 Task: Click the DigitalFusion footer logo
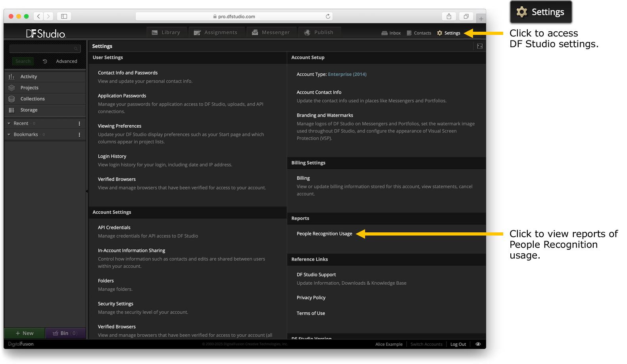pos(21,344)
